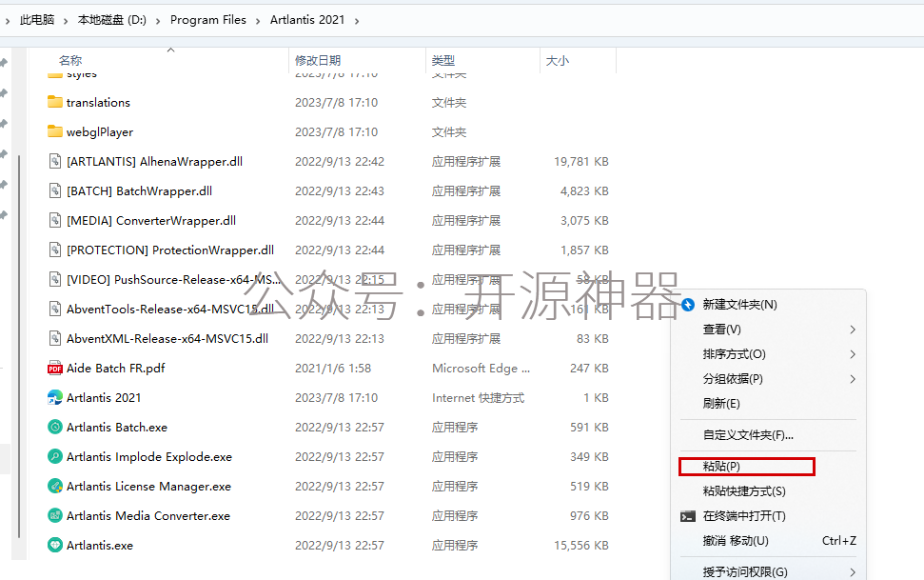This screenshot has height=580, width=924.
Task: Click the webglPlayer folder icon
Action: coord(55,131)
